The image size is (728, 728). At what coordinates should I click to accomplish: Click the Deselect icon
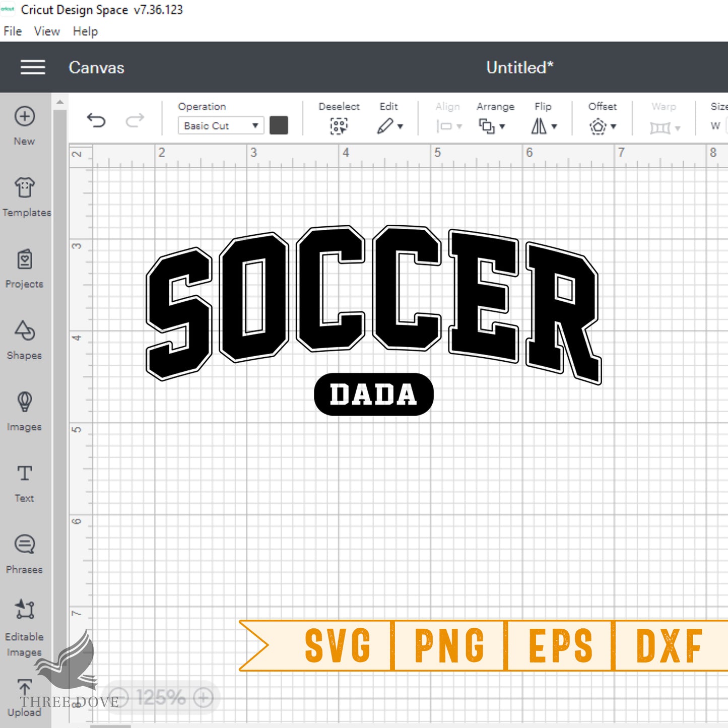coord(339,126)
